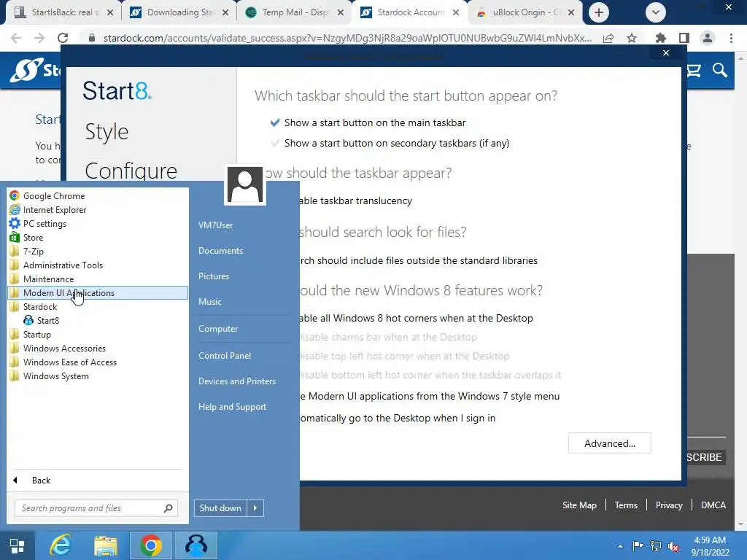Open Chrome extensions puzzle icon

pyautogui.click(x=660, y=38)
